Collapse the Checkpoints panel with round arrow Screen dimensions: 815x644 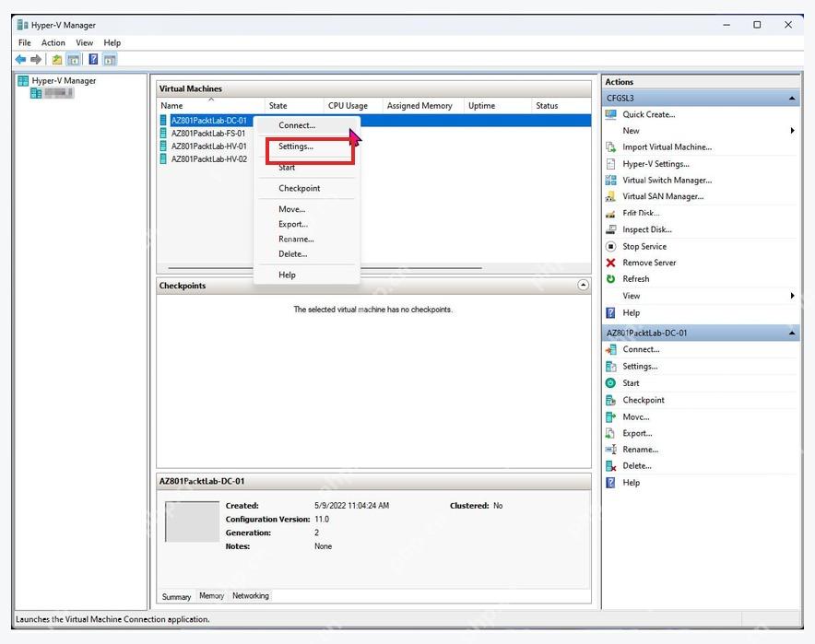[584, 285]
